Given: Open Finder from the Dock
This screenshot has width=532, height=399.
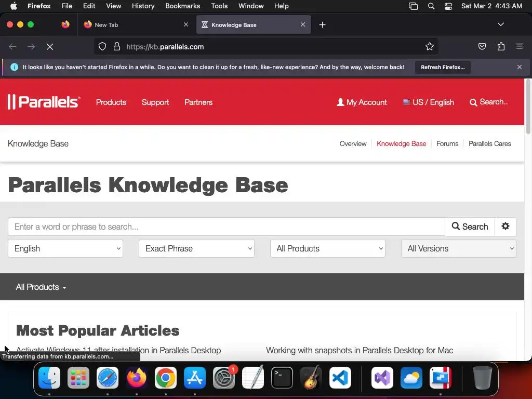Looking at the screenshot, I should (49, 378).
